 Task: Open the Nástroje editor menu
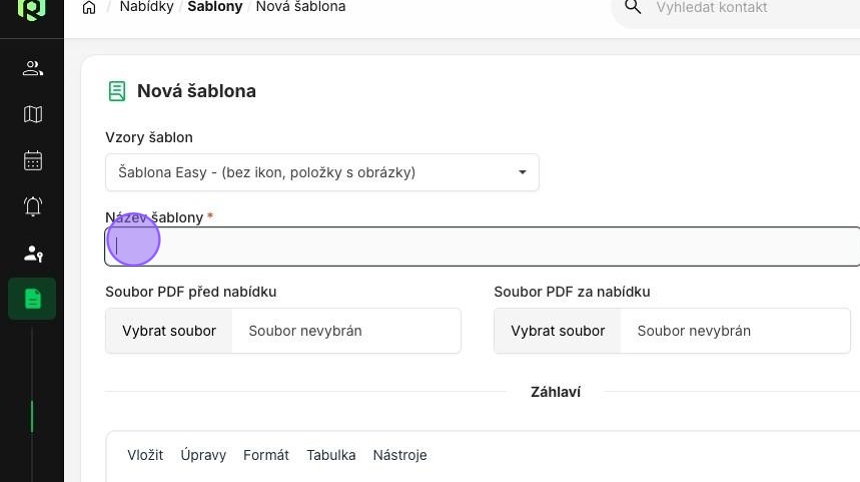click(x=400, y=455)
